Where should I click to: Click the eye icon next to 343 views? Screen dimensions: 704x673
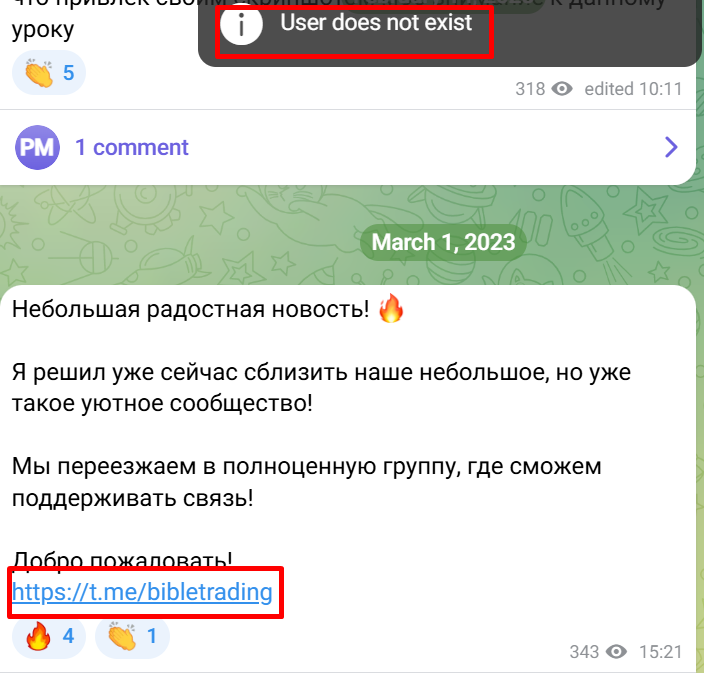616,651
